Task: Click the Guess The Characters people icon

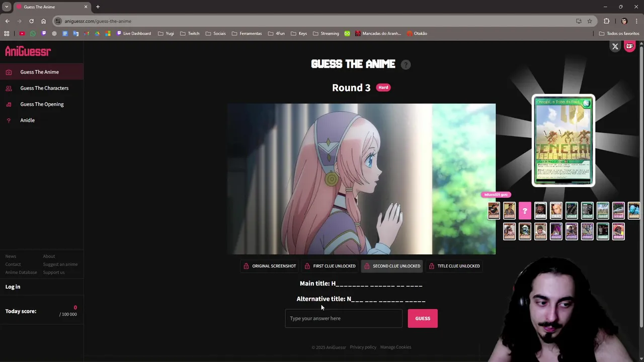Action: (x=9, y=88)
